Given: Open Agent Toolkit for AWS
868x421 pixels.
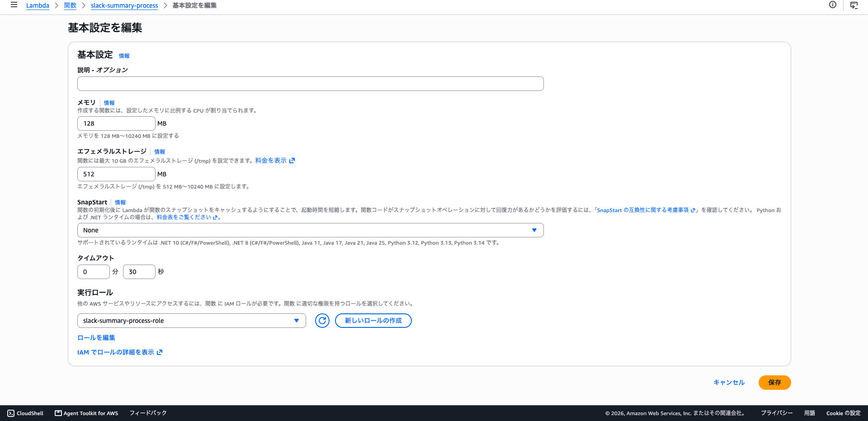Looking at the screenshot, I should coord(86,413).
